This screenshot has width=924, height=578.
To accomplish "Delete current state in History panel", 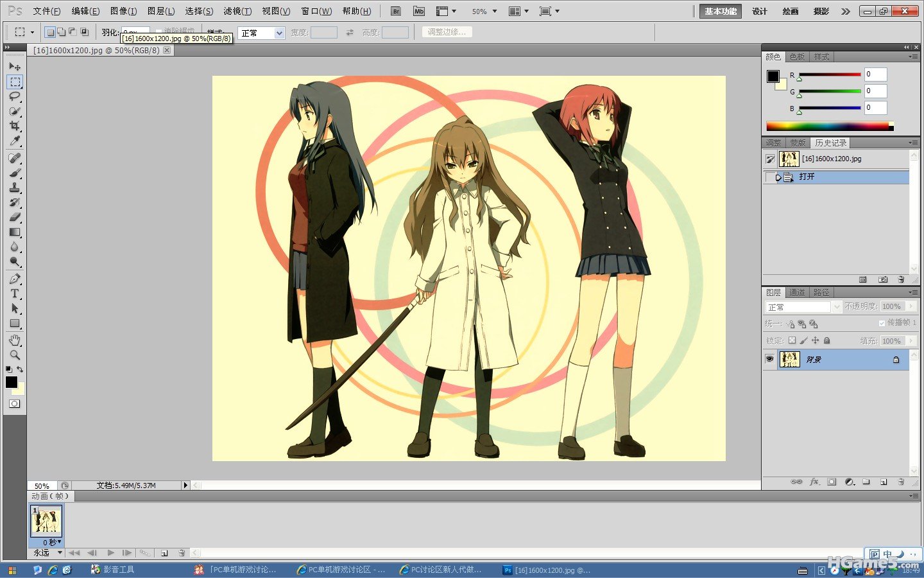I will (x=901, y=279).
